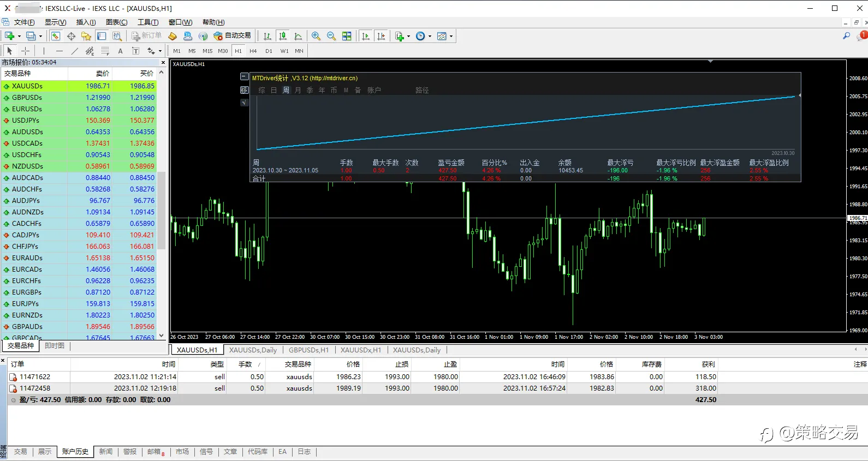The height and width of the screenshot is (461, 868).
Task: Expand the new chart dropdown arrow
Action: click(19, 37)
